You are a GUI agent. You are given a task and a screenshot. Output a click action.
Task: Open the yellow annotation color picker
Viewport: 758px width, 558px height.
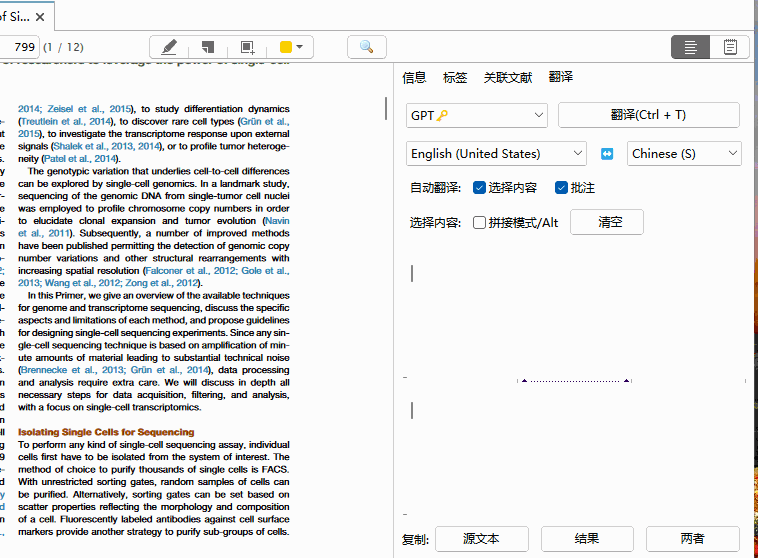[x=292, y=47]
